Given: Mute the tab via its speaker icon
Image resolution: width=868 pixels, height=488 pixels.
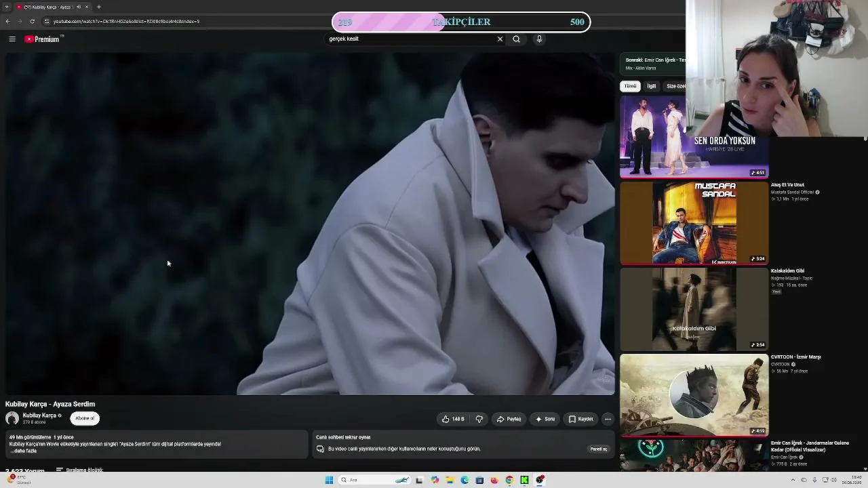Looking at the screenshot, I should coord(79,7).
